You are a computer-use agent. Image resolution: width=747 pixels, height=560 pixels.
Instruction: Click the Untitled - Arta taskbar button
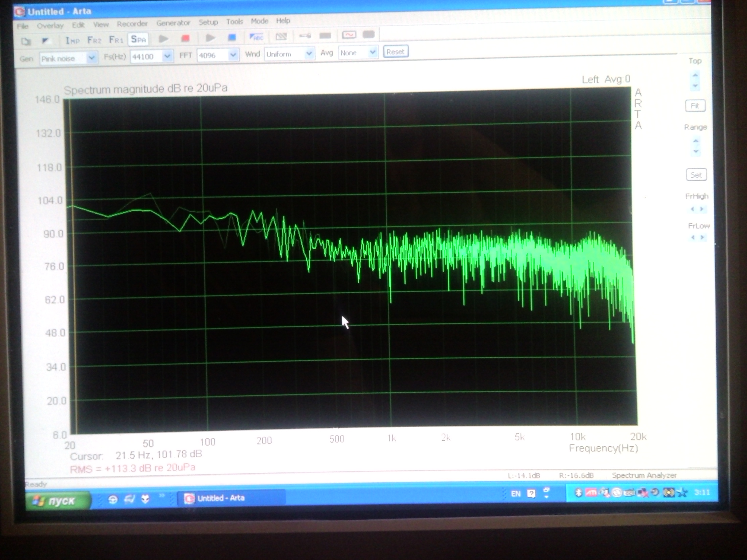click(221, 498)
